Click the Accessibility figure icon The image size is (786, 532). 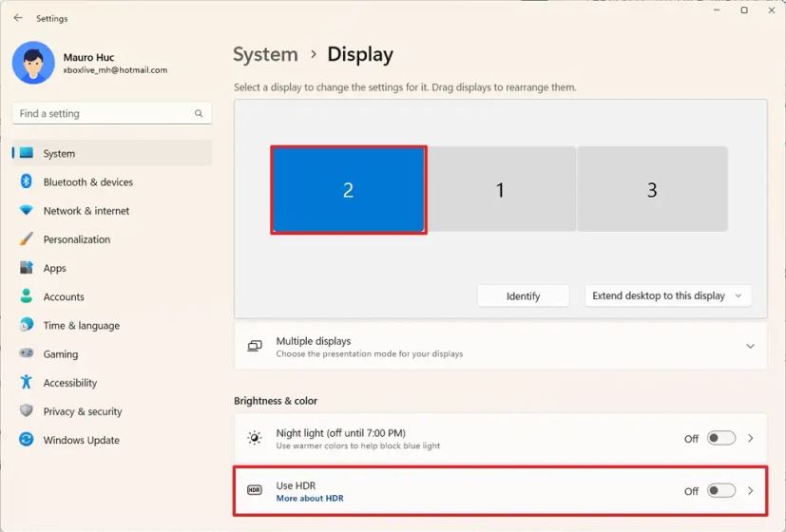[26, 382]
